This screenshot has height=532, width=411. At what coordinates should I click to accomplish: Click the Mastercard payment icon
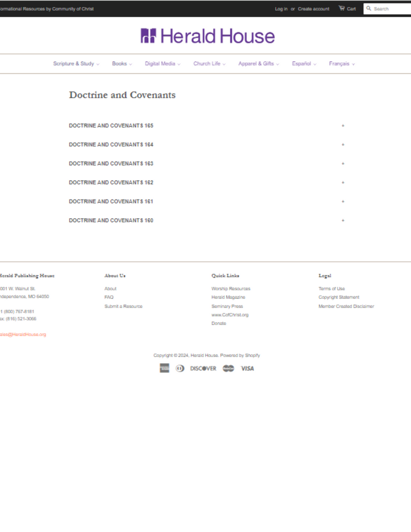coord(228,368)
